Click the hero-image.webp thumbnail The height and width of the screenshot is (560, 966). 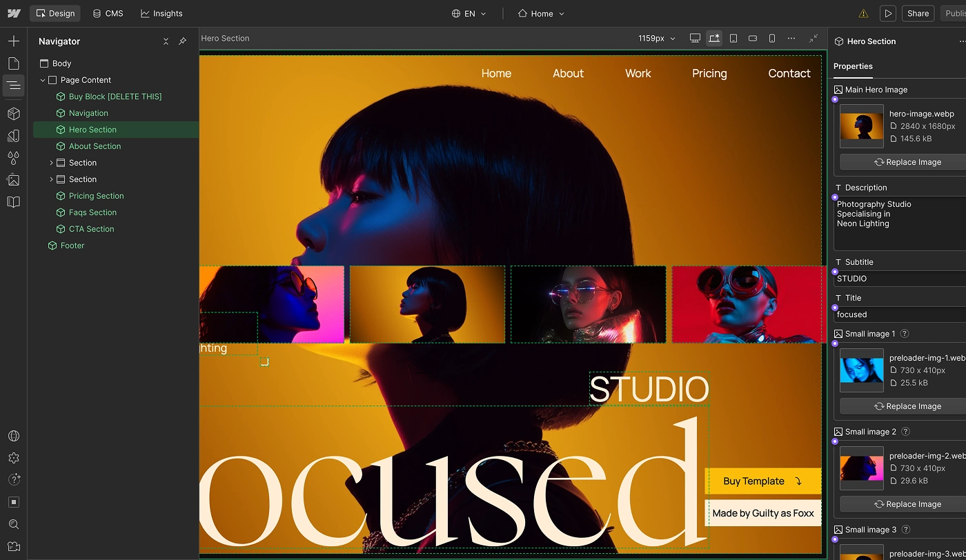tap(862, 126)
